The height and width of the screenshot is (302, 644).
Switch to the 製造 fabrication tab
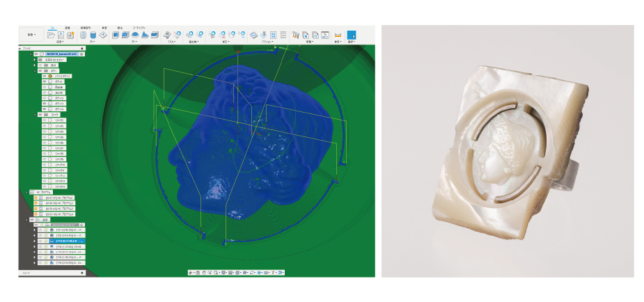(x=120, y=28)
